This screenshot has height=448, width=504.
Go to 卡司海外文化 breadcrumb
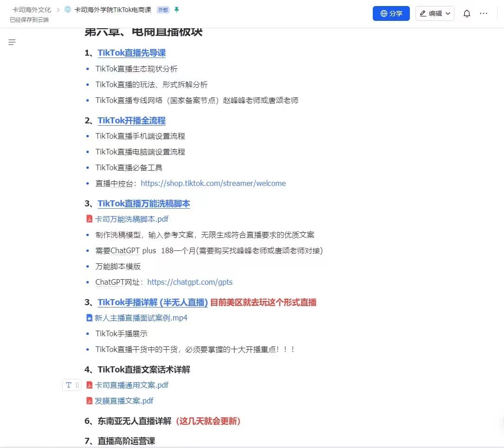click(32, 10)
